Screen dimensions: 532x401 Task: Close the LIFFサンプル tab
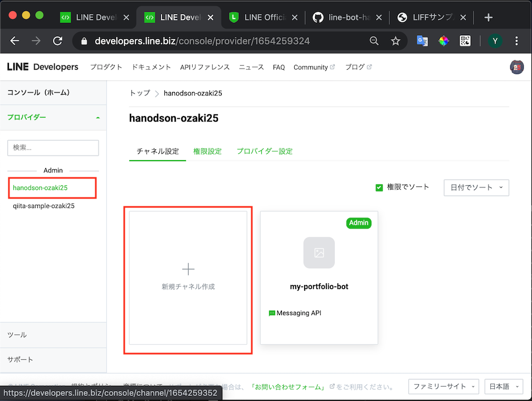point(463,17)
